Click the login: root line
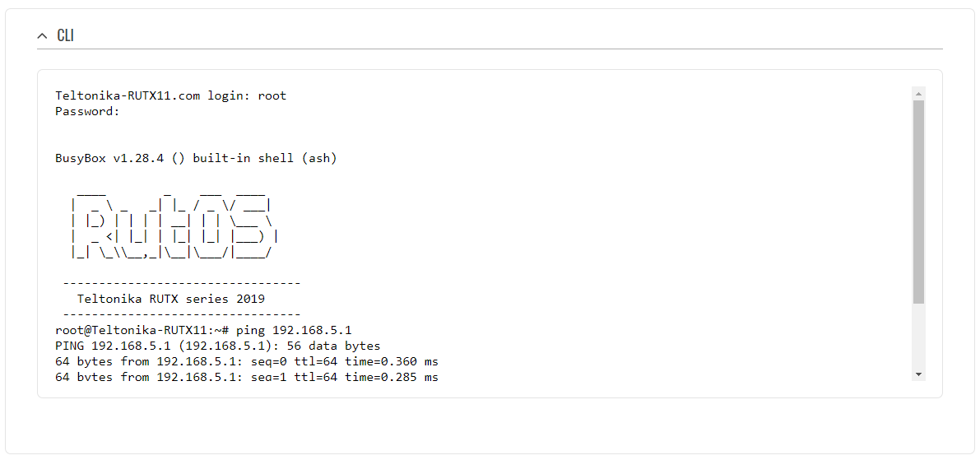This screenshot has height=460, width=980. click(171, 95)
